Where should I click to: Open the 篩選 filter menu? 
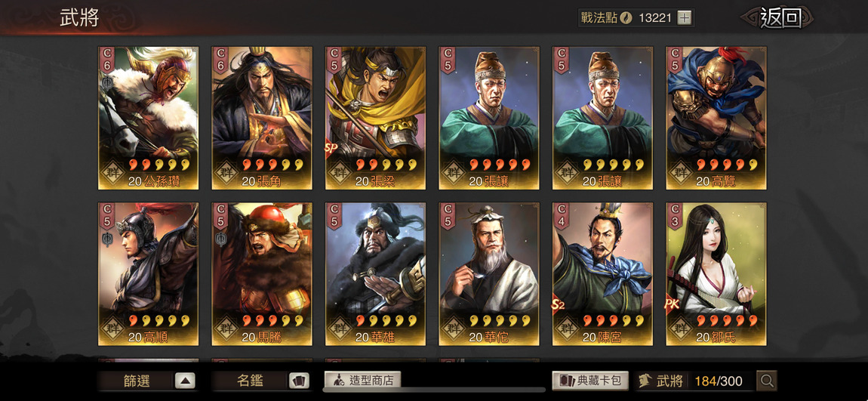(x=136, y=381)
